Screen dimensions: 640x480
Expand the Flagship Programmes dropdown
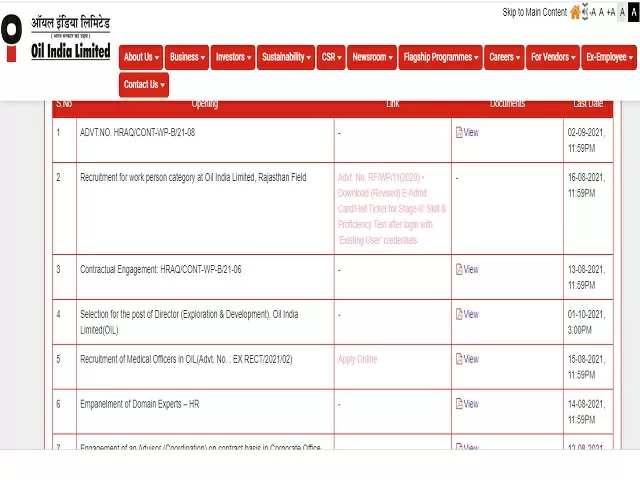coord(441,57)
